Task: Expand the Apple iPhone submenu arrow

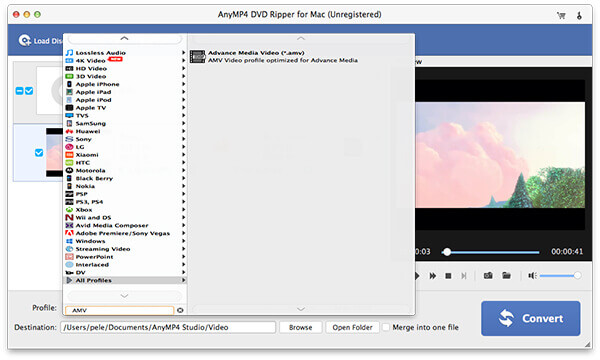Action: coord(183,84)
